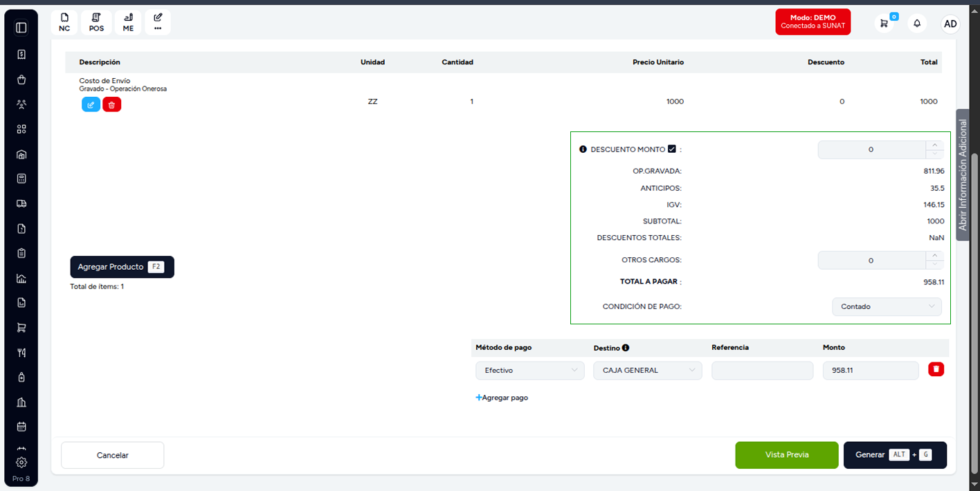Remove the Efectivo payment row
Image resolution: width=980 pixels, height=491 pixels.
(936, 369)
